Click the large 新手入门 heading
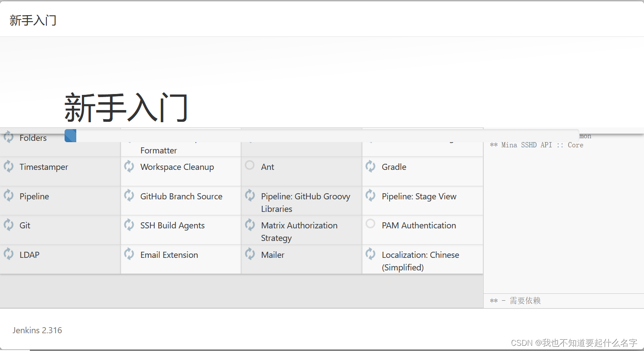644x351 pixels. pyautogui.click(x=126, y=108)
